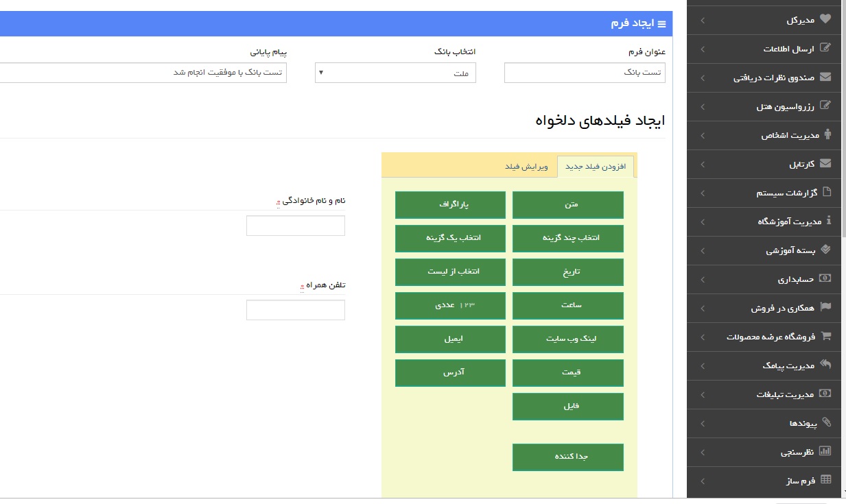Add a لینک وب سایت field
The image size is (846, 504).
(568, 339)
